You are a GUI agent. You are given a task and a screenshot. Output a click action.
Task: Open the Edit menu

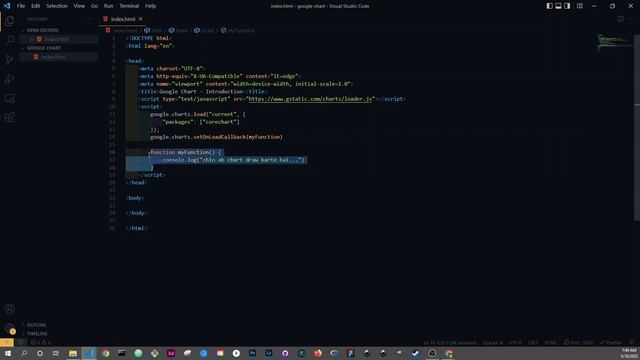(36, 6)
